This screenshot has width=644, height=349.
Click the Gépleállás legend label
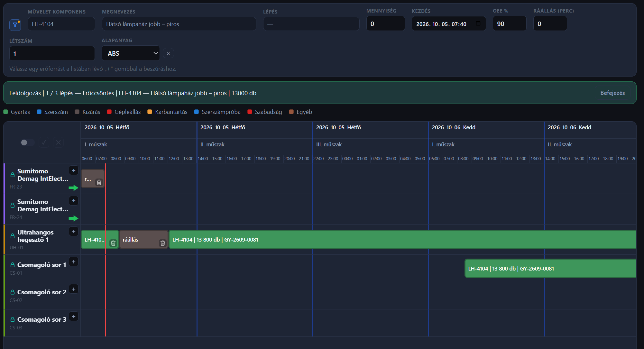pos(128,112)
